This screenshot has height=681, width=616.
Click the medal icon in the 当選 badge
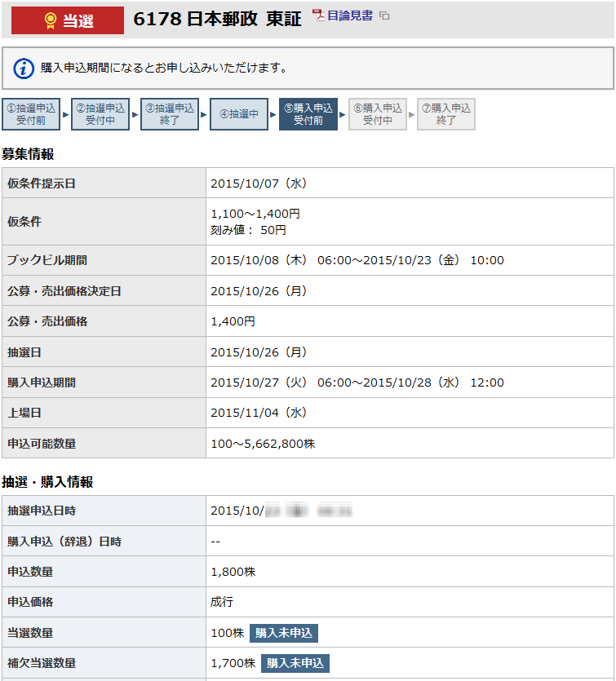coord(51,20)
